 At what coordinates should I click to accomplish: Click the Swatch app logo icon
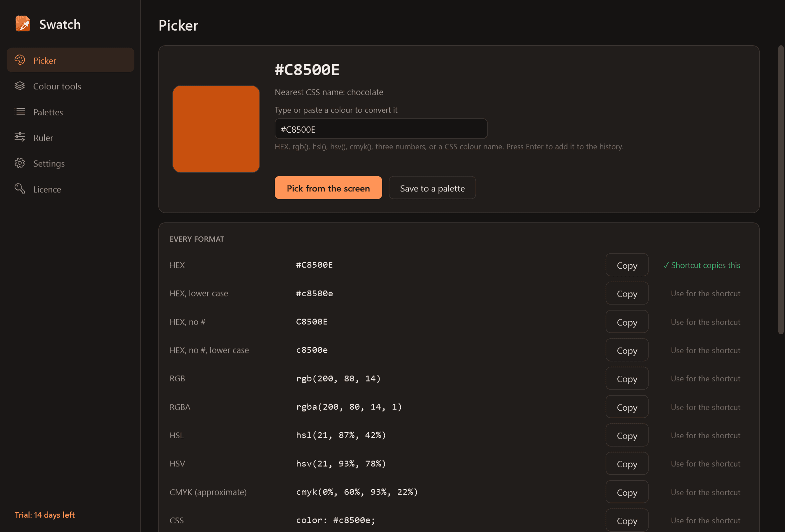click(x=23, y=24)
